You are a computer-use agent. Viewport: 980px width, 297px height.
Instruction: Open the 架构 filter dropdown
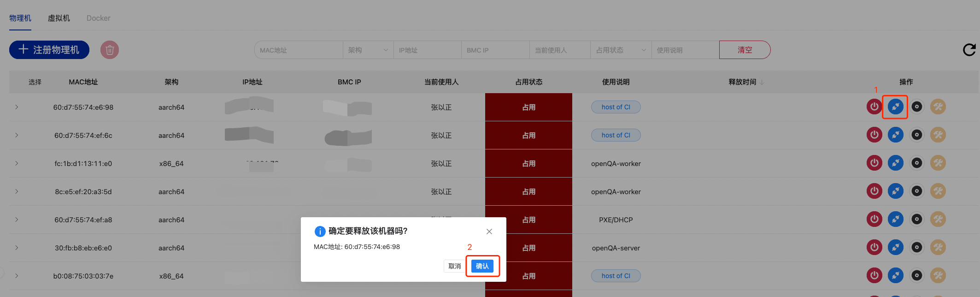(x=368, y=50)
